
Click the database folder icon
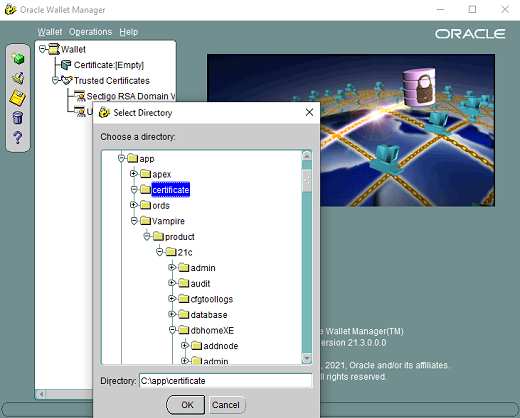pos(184,314)
